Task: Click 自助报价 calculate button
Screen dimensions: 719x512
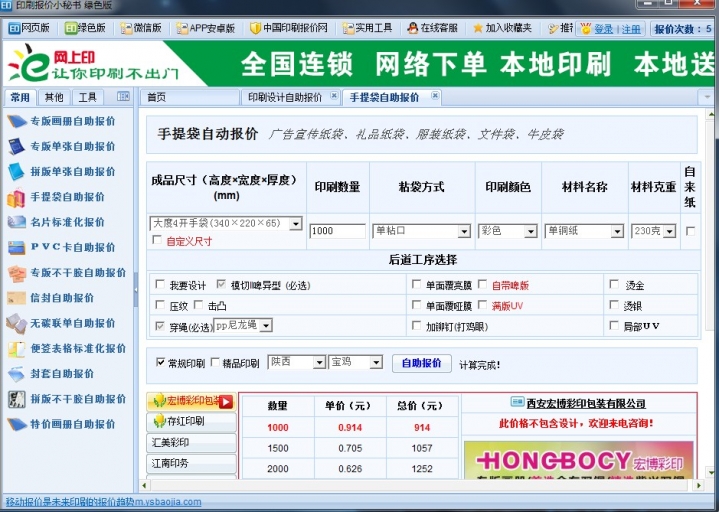Action: pyautogui.click(x=421, y=363)
